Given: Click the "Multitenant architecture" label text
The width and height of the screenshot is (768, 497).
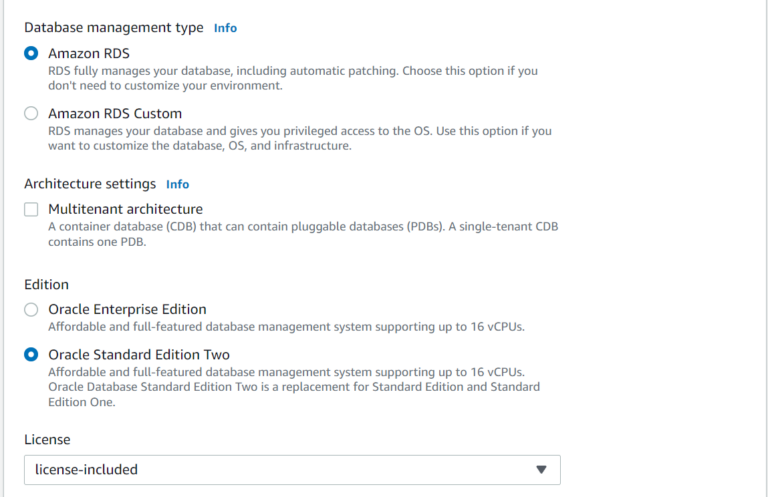Looking at the screenshot, I should [125, 209].
